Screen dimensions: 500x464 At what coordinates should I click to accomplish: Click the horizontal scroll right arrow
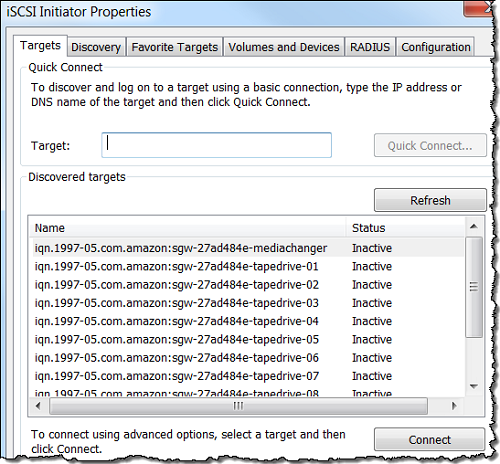tap(454, 406)
